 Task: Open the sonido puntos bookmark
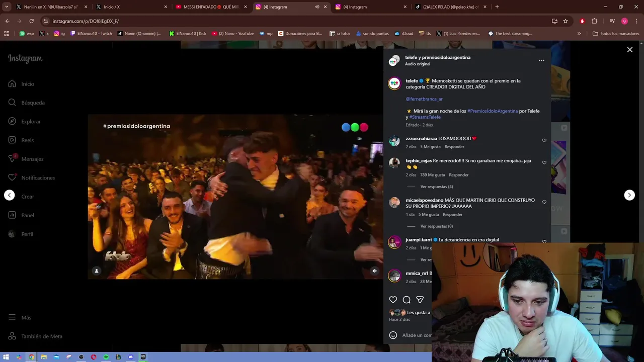pyautogui.click(x=372, y=34)
